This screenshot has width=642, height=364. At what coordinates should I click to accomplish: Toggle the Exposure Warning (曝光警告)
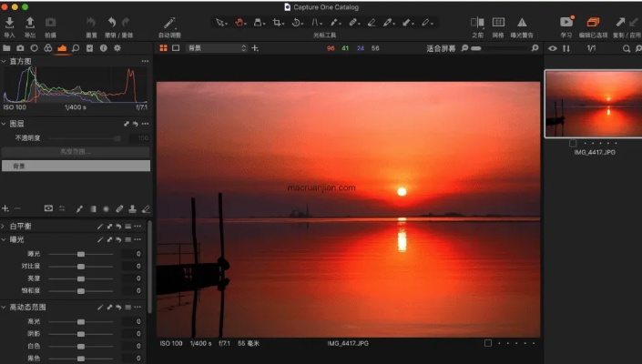pyautogui.click(x=522, y=22)
